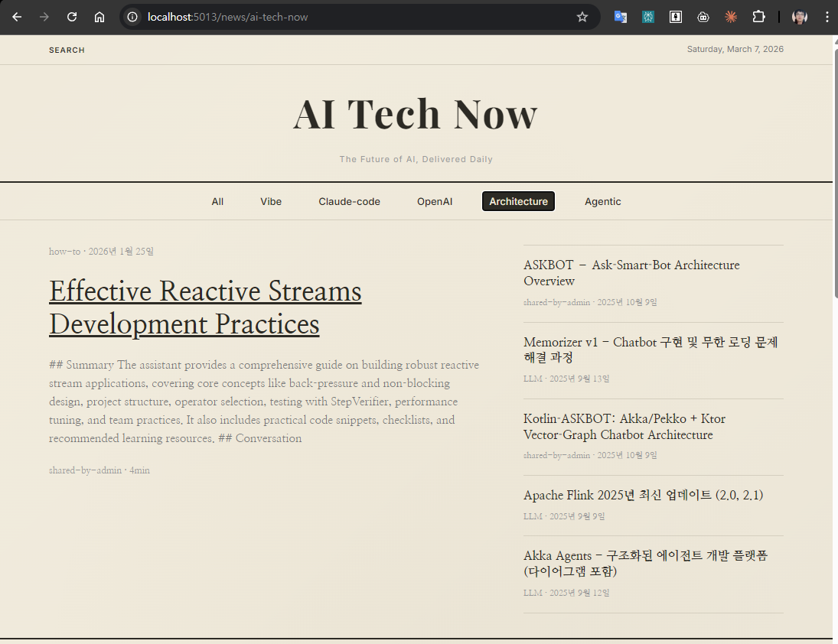Select the OpenAI category tab
The width and height of the screenshot is (838, 644).
point(435,201)
